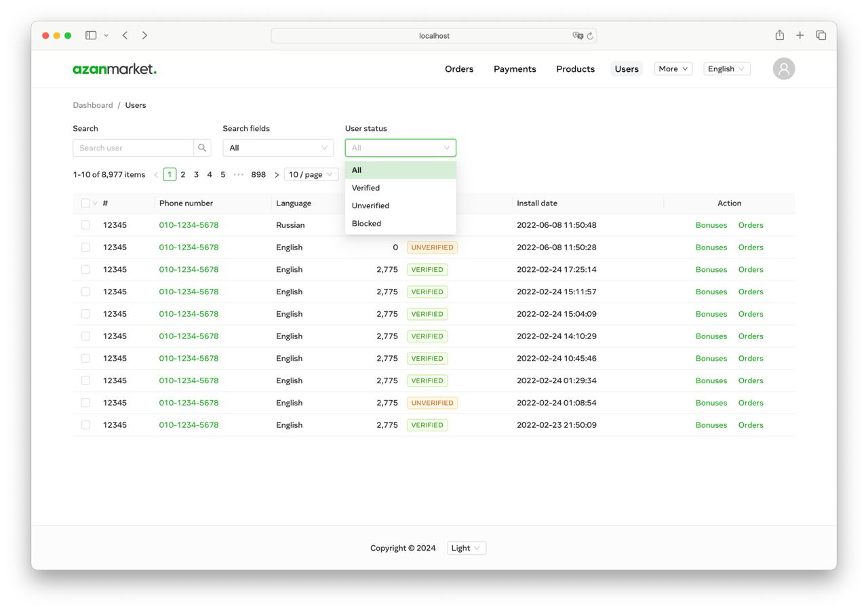Check the select-all checkbox in the table header
Viewport: 868px width, 611px height.
85,203
